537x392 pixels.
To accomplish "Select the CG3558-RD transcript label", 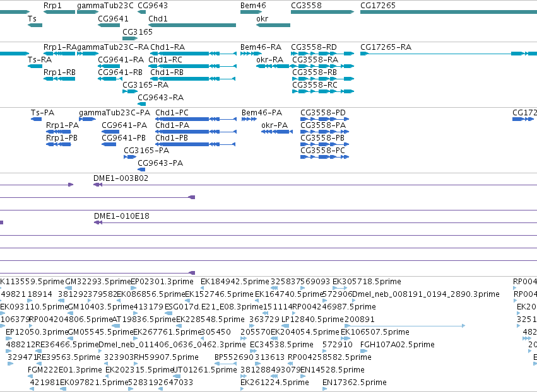I will 314,47.
